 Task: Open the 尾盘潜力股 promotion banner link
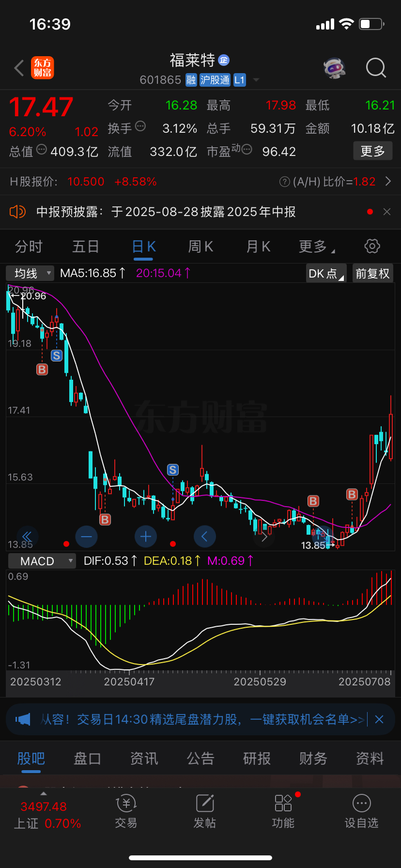tap(202, 719)
